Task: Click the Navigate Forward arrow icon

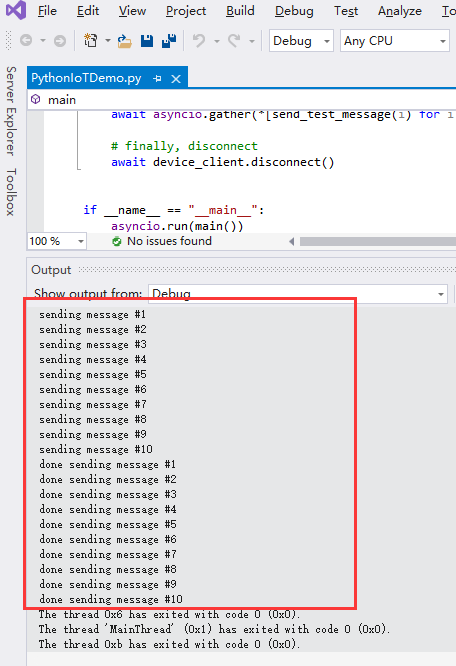Action: pos(60,41)
